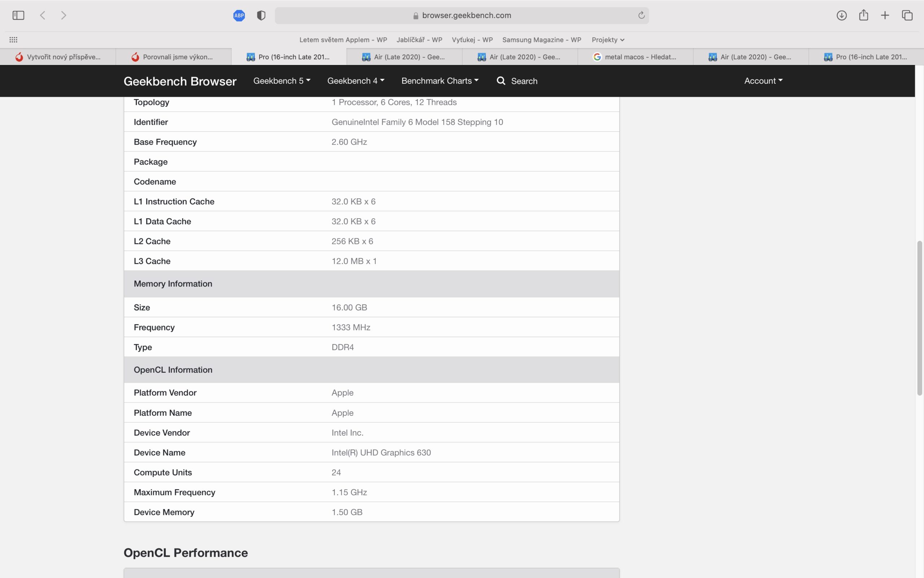
Task: Select the Device Vendor Intel Inc. value
Action: (347, 433)
